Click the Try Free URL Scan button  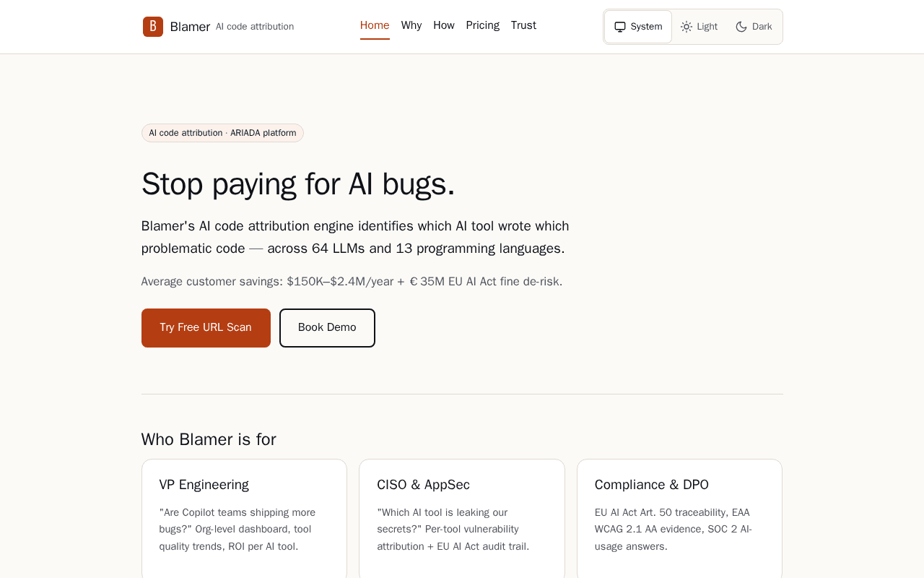[x=206, y=328]
